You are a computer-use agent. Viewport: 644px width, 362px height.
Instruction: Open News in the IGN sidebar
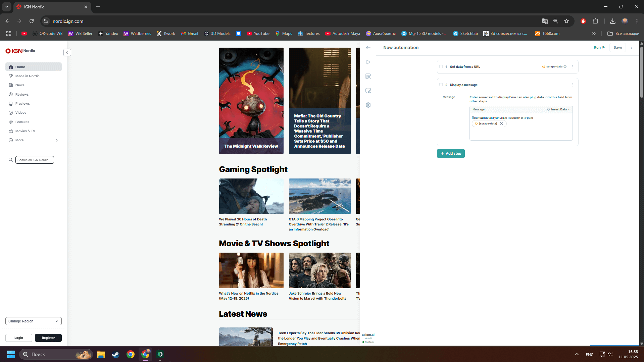(34, 85)
